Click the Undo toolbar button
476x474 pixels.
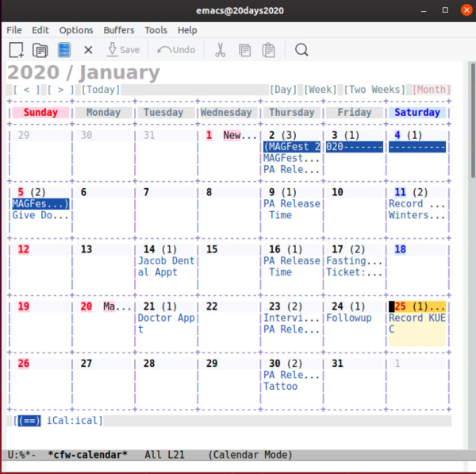(175, 50)
